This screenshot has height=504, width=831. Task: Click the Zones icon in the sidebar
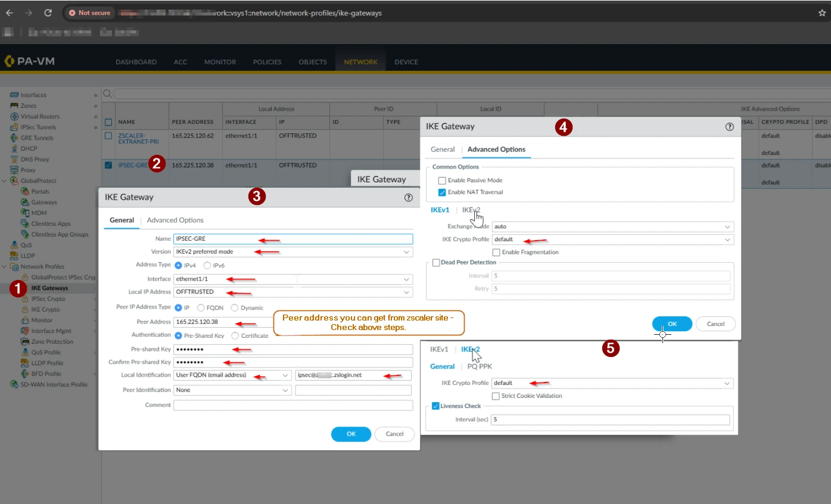(x=14, y=106)
